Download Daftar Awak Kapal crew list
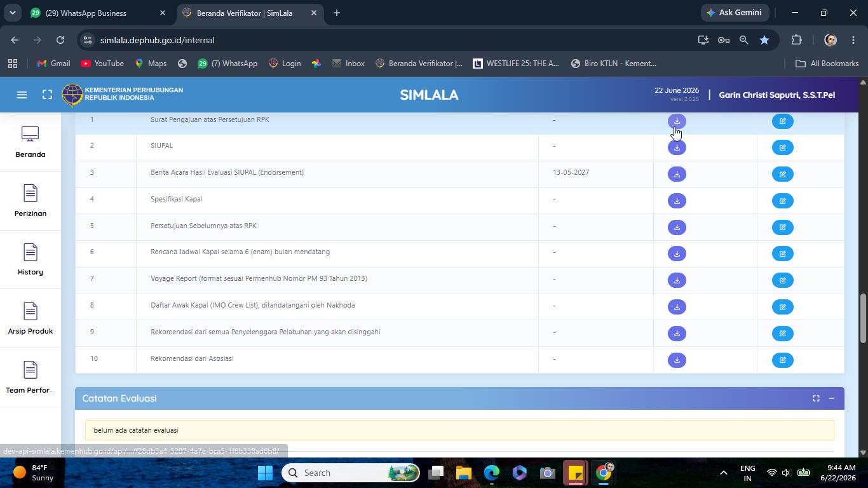Image resolution: width=868 pixels, height=488 pixels. pyautogui.click(x=677, y=307)
